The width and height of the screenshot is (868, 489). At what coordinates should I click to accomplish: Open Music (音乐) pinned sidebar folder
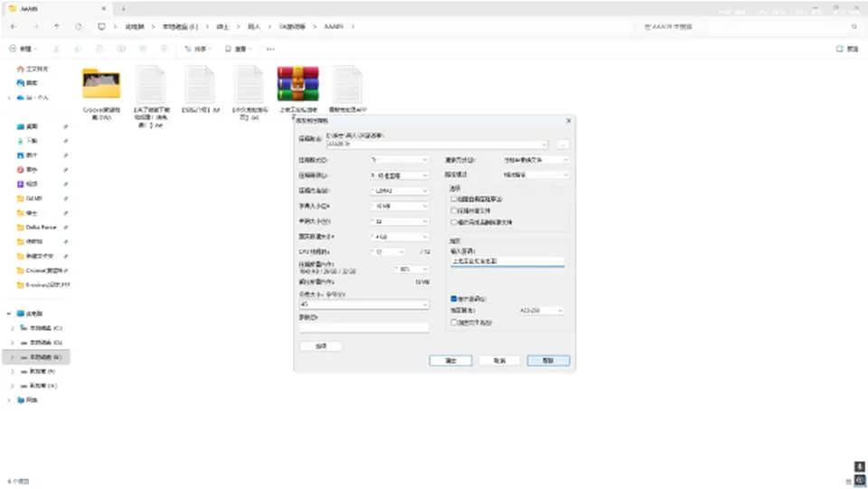click(x=28, y=169)
